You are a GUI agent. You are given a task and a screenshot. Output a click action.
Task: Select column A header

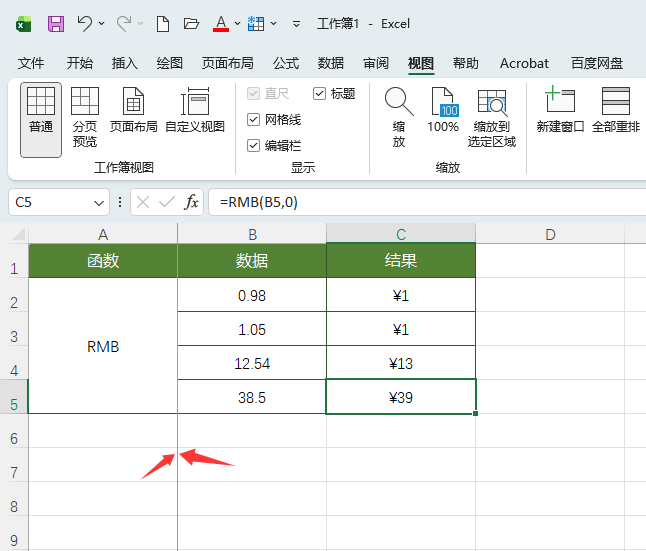tap(103, 234)
